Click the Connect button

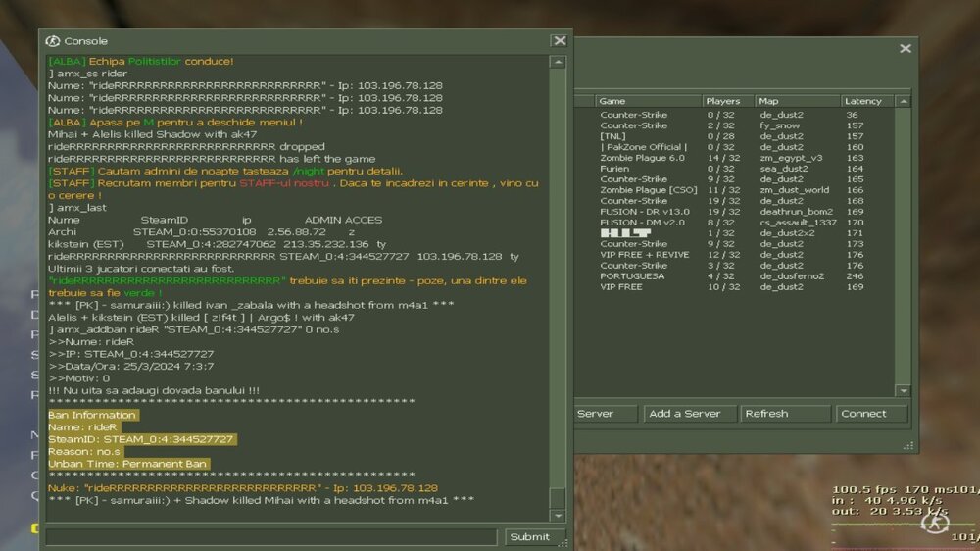pyautogui.click(x=871, y=414)
